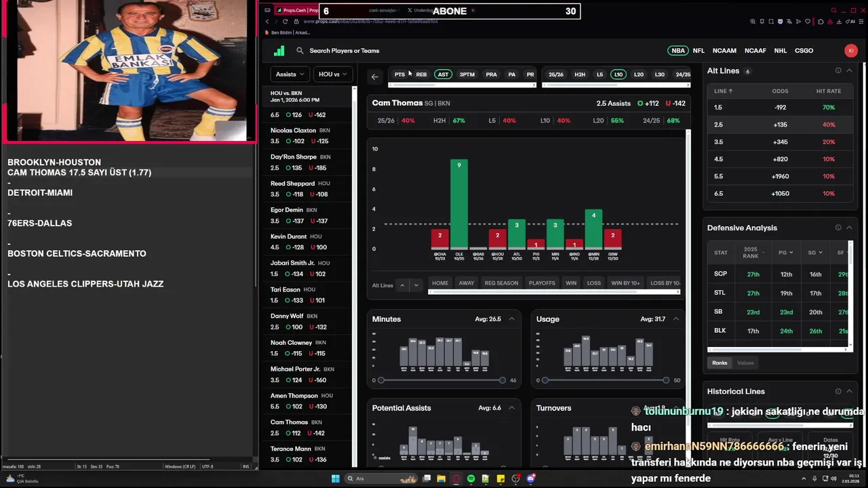
Task: Filter games by WIN BY 10+
Action: click(x=625, y=283)
